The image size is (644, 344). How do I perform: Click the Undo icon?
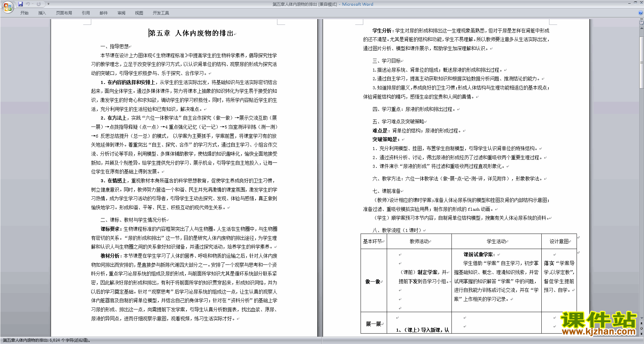pyautogui.click(x=28, y=4)
